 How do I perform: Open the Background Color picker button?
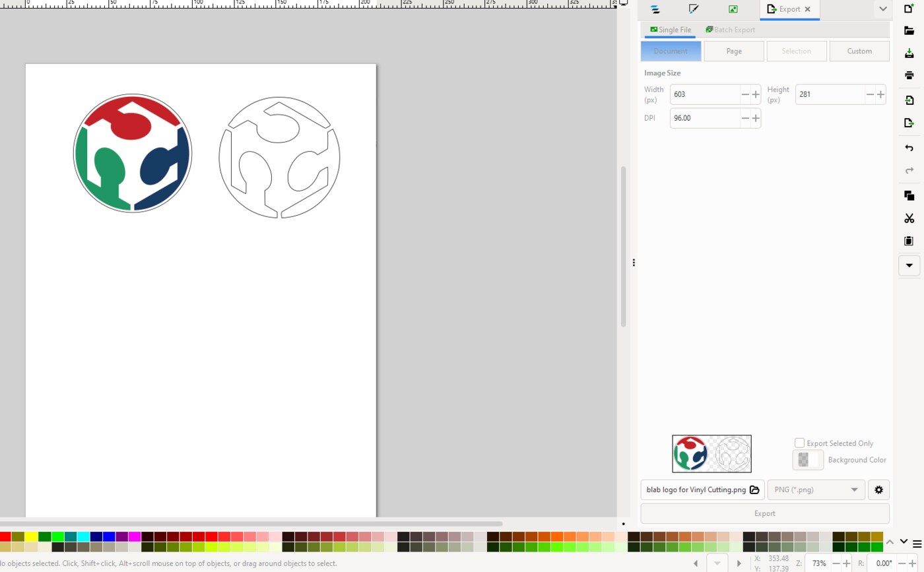coord(808,460)
